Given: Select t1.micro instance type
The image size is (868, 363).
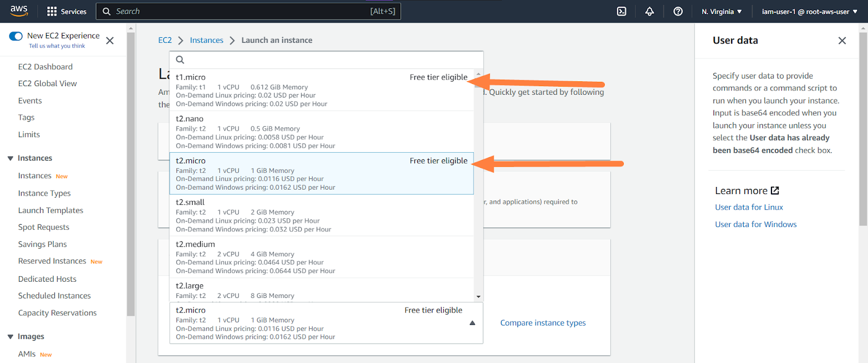Looking at the screenshot, I should tap(322, 90).
